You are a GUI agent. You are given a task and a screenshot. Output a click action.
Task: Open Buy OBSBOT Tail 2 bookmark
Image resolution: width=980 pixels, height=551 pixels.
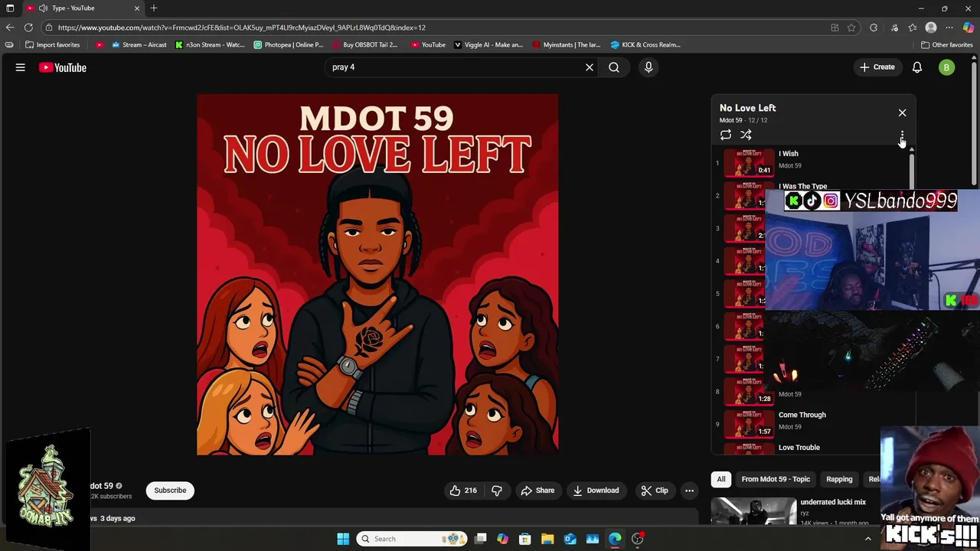[365, 44]
